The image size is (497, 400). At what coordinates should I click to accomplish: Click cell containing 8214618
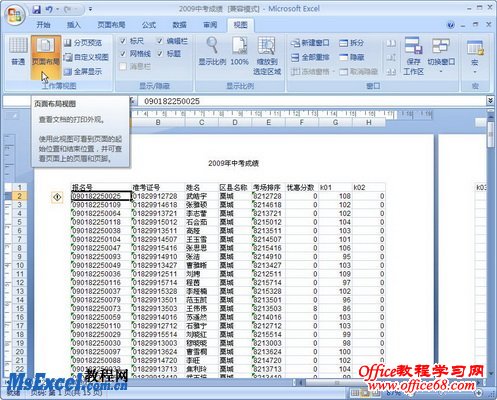[269, 205]
